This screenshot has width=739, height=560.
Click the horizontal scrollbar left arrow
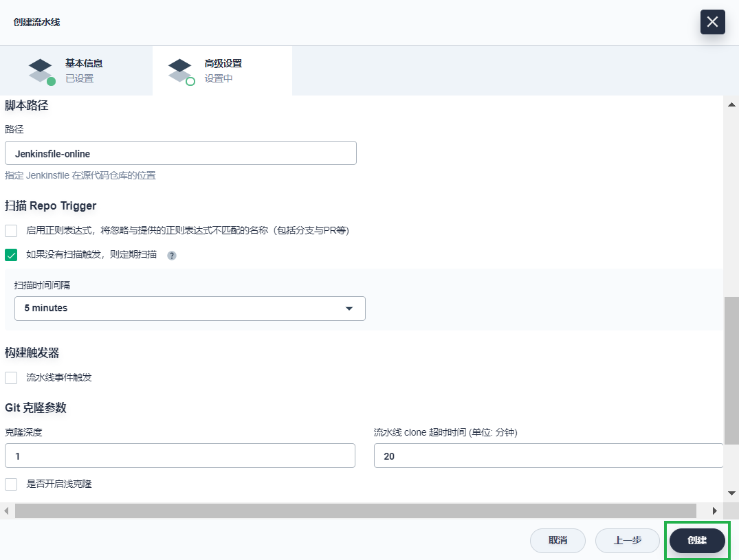click(x=6, y=511)
